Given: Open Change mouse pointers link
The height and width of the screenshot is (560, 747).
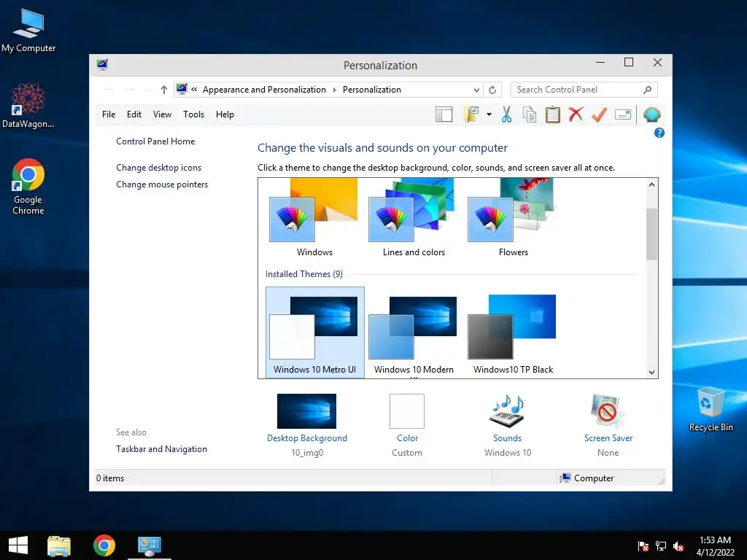Looking at the screenshot, I should pos(162,184).
